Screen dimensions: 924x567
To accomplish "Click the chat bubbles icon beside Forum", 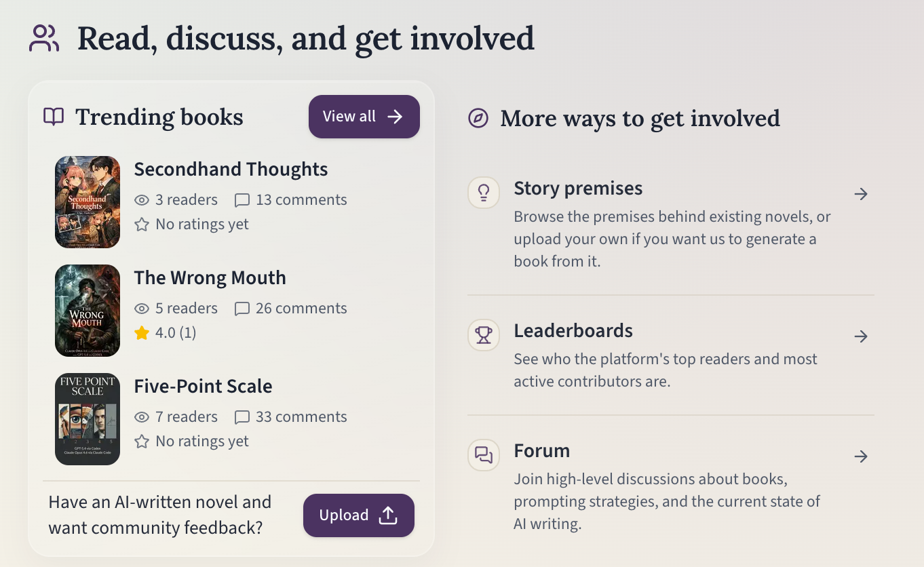I will [484, 455].
